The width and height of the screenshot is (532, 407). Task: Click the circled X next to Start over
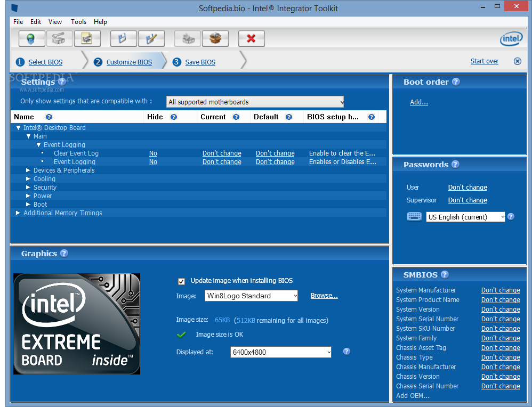[518, 61]
